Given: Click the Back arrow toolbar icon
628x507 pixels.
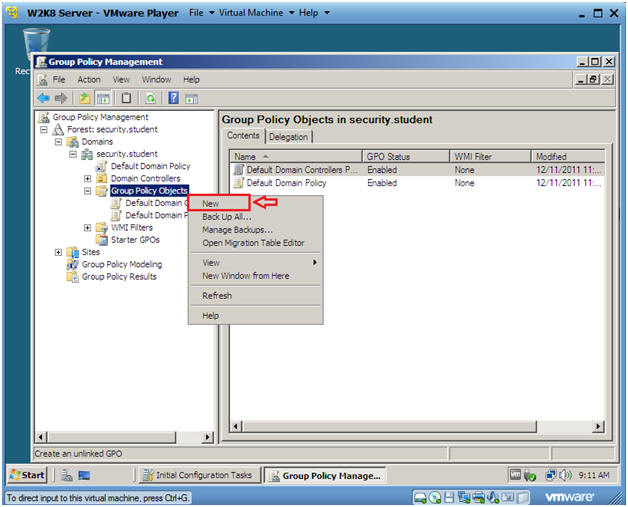Looking at the screenshot, I should tap(44, 98).
